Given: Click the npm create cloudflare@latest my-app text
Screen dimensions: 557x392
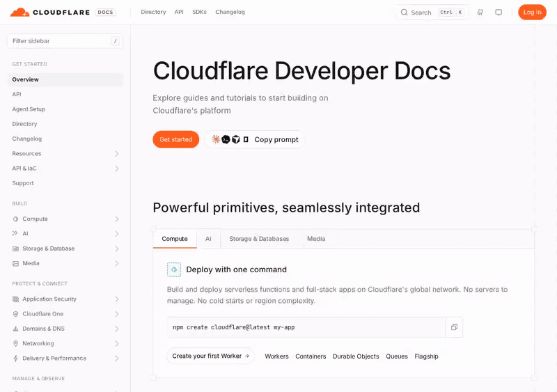Looking at the screenshot, I should click(234, 327).
